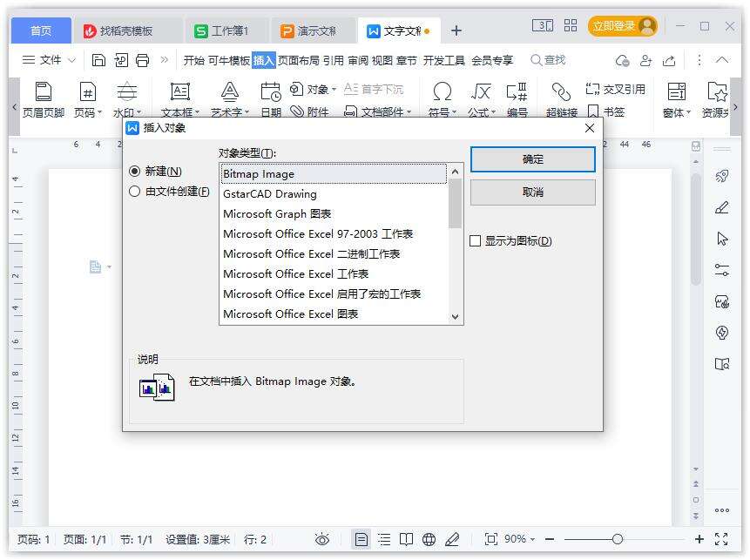The width and height of the screenshot is (750, 560).
Task: Switch to page layout view toggle
Action: click(361, 539)
